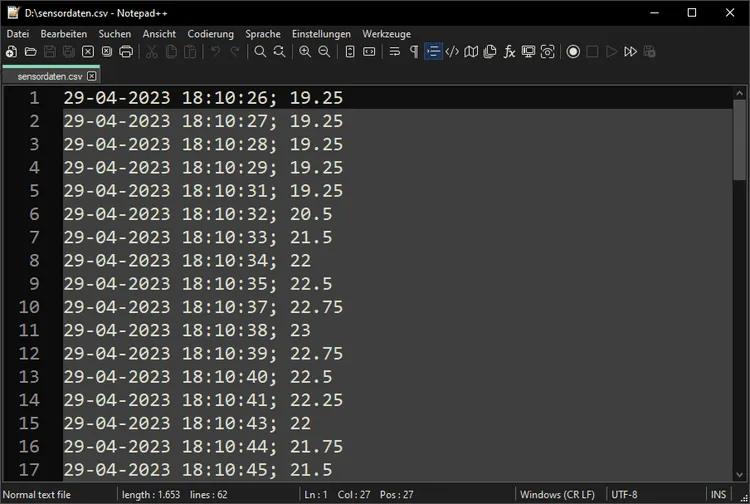Close the sensordaten.csv tab with its X

92,76
